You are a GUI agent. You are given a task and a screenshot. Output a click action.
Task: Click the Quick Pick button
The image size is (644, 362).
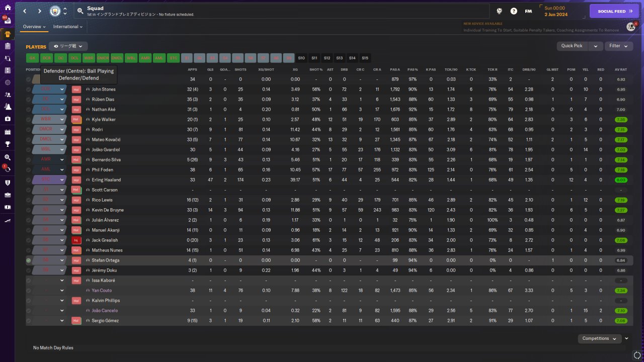point(573,46)
